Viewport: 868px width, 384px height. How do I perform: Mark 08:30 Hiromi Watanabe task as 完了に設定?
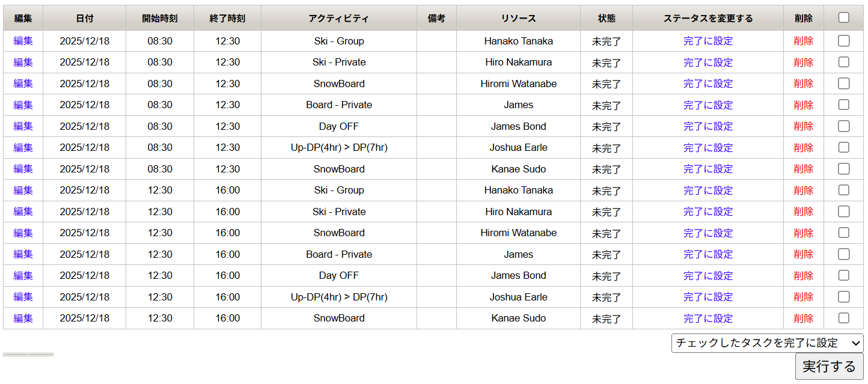[x=708, y=84]
